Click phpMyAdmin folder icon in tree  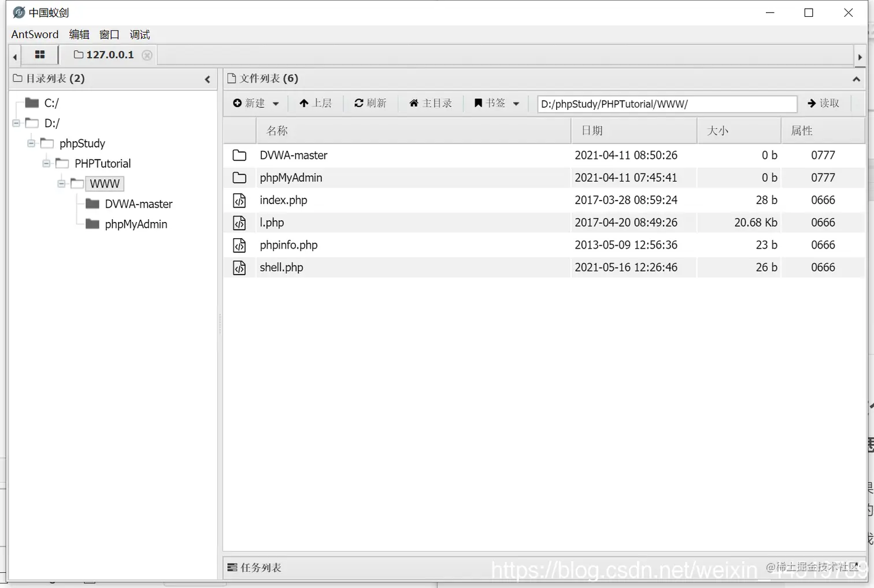[92, 224]
